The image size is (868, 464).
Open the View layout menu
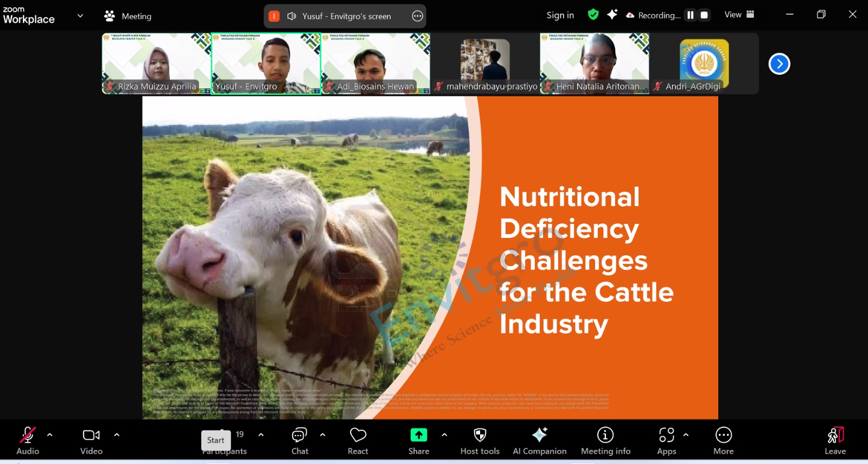(x=739, y=15)
